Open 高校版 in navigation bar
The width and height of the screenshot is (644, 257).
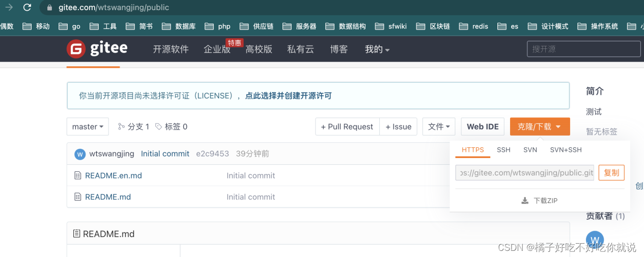pos(259,49)
